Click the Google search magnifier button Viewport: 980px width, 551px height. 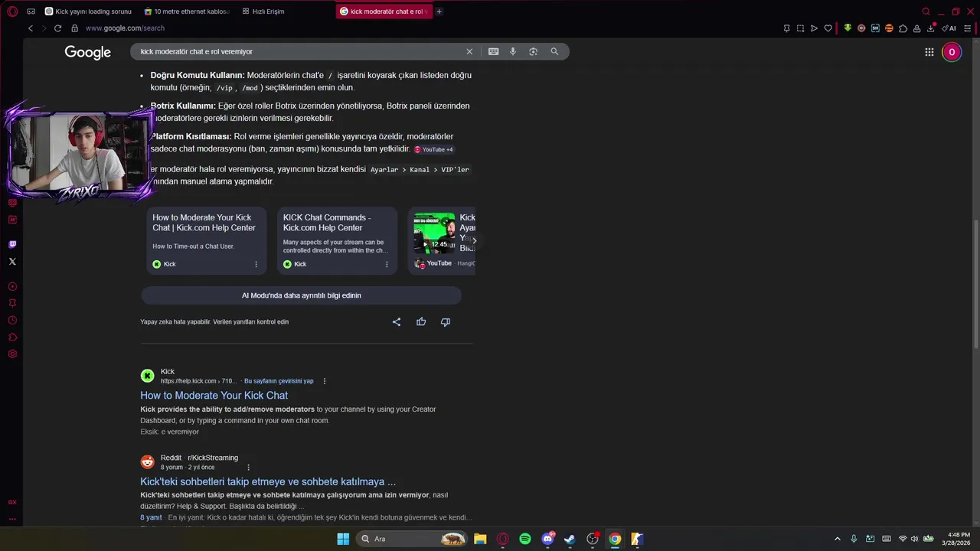(554, 51)
